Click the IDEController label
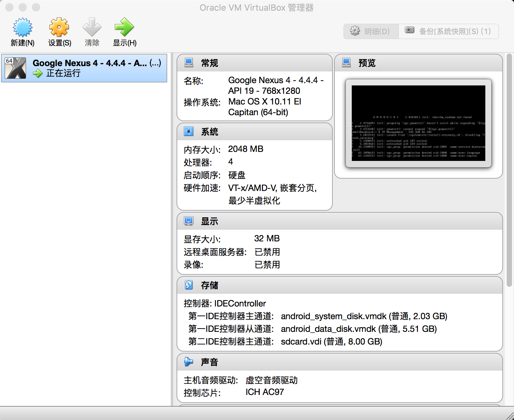Viewport: 514px width, 420px height. tap(240, 303)
